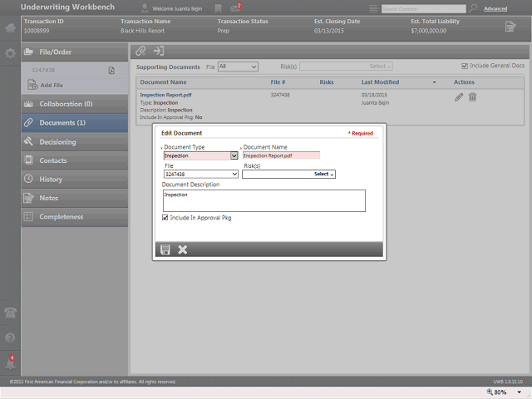This screenshot has width=532, height=399.
Task: Open the transaction notes icon at top right
Action: click(x=510, y=27)
